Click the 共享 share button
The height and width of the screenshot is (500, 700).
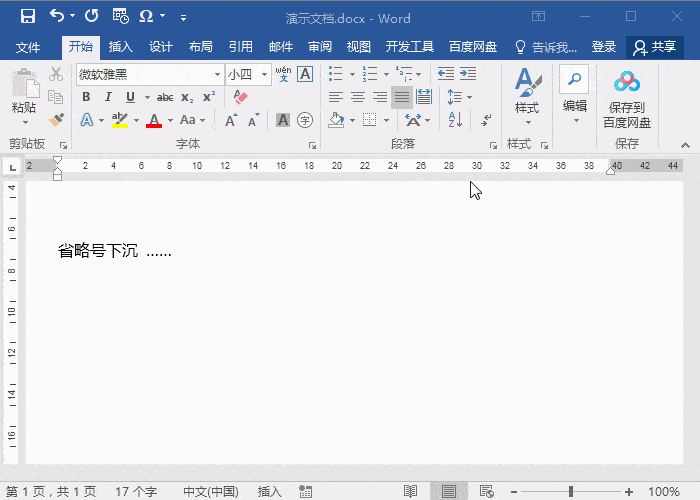pos(654,47)
